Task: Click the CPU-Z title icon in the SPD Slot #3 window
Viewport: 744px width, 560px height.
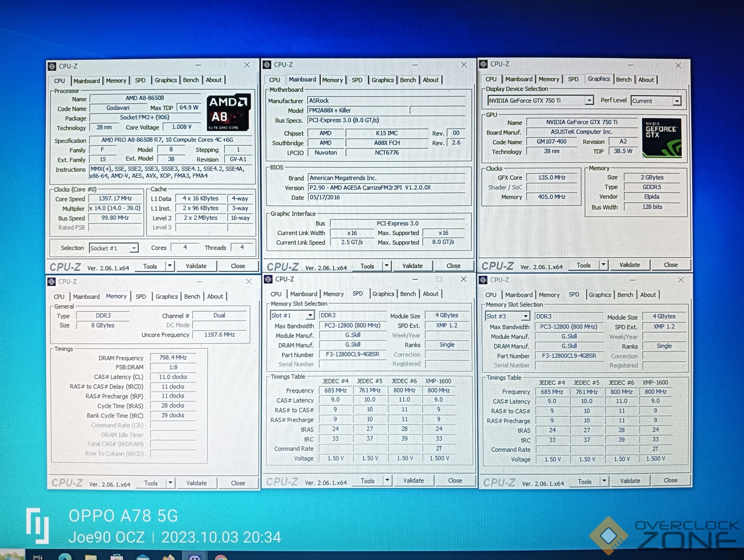Action: click(x=483, y=280)
